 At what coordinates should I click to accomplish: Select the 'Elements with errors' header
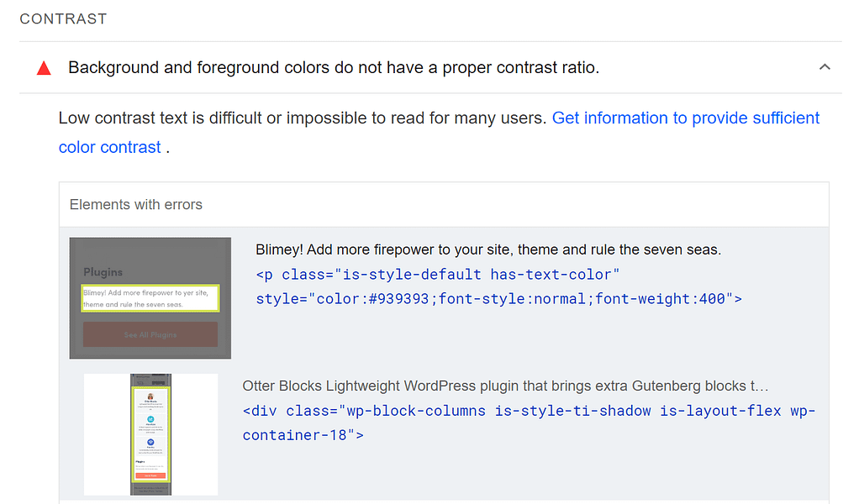coord(135,204)
